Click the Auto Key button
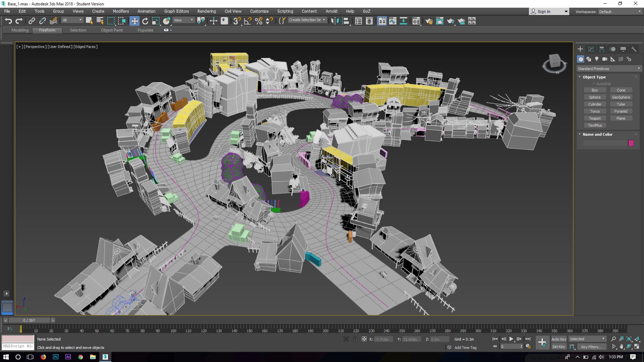The image size is (644, 362). (559, 339)
